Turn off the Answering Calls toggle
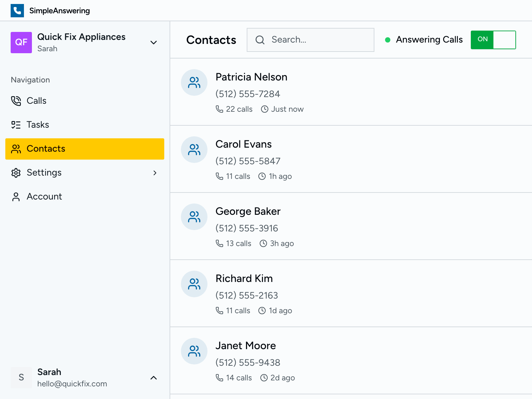 (493, 40)
